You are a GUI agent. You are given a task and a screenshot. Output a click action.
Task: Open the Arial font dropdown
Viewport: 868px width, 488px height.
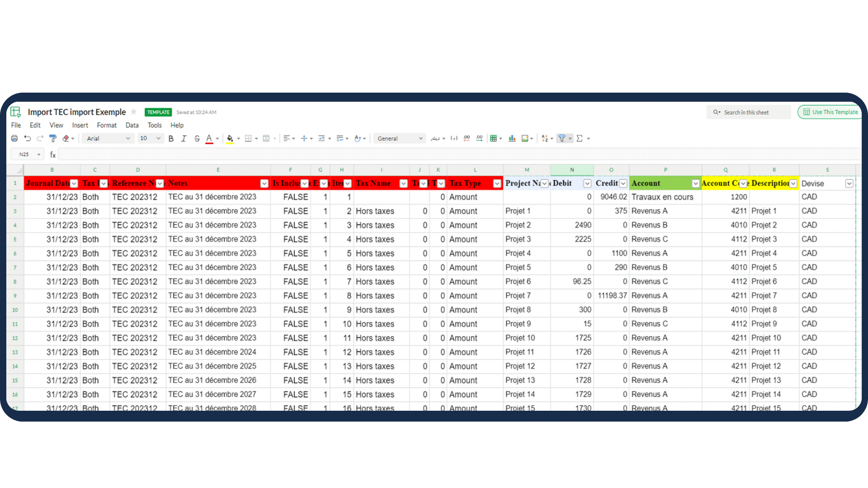click(x=108, y=139)
